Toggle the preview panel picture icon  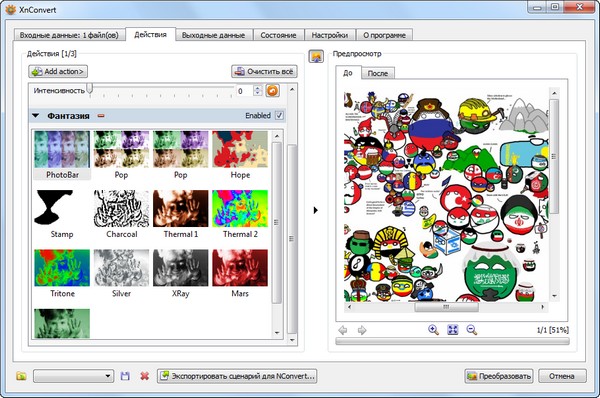point(316,57)
